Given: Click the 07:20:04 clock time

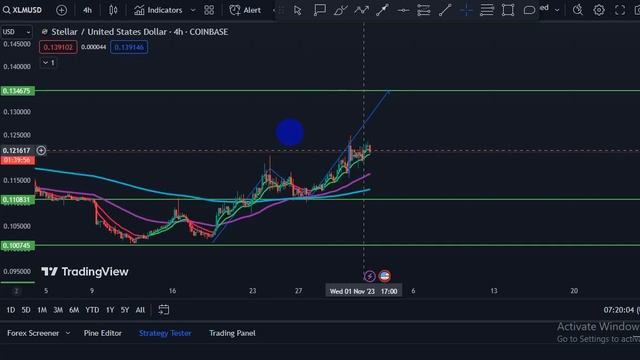Looking at the screenshot, I should click(618, 310).
